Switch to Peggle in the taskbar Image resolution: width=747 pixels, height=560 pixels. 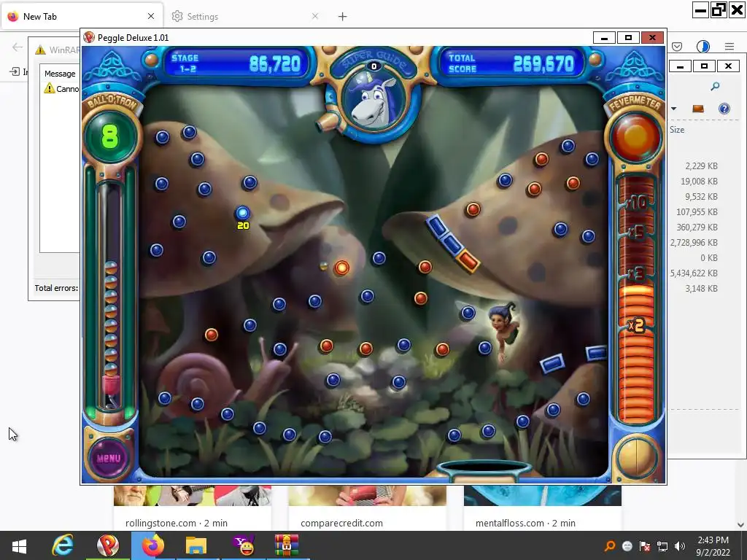point(108,545)
